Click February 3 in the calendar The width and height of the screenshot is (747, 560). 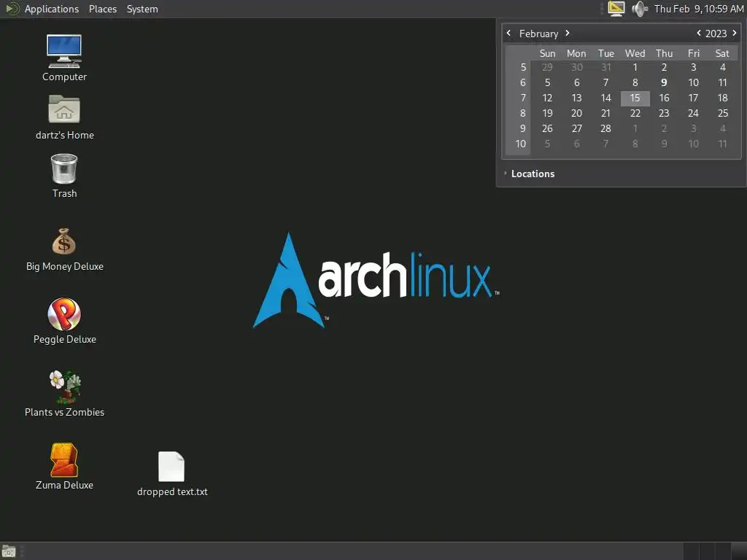click(694, 68)
